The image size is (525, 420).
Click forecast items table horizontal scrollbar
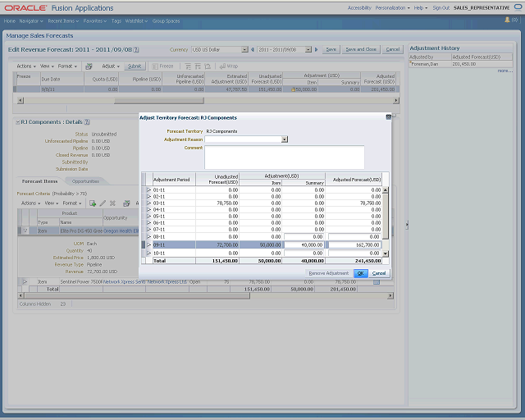pos(137,296)
